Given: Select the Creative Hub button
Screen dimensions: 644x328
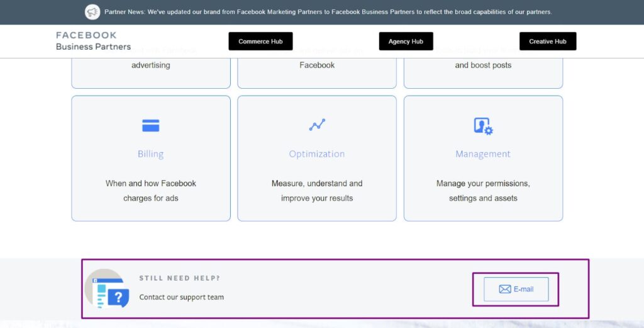Looking at the screenshot, I should (x=547, y=42).
